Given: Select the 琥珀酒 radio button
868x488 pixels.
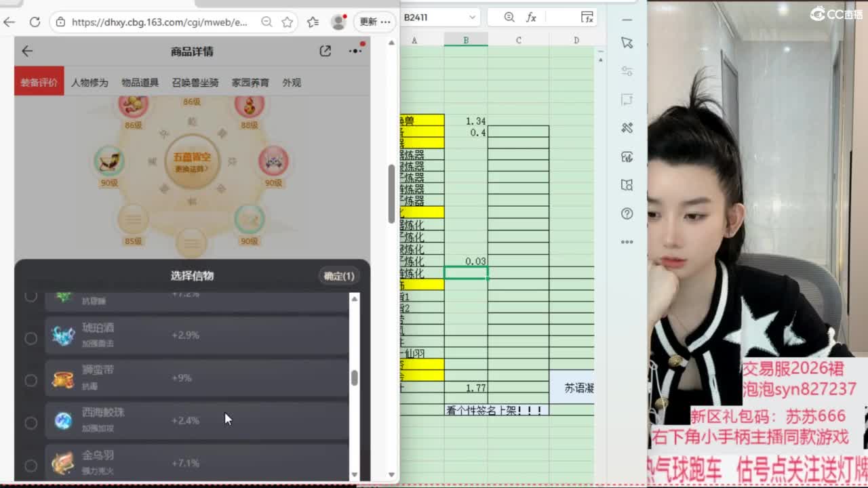Looking at the screenshot, I should [x=31, y=338].
